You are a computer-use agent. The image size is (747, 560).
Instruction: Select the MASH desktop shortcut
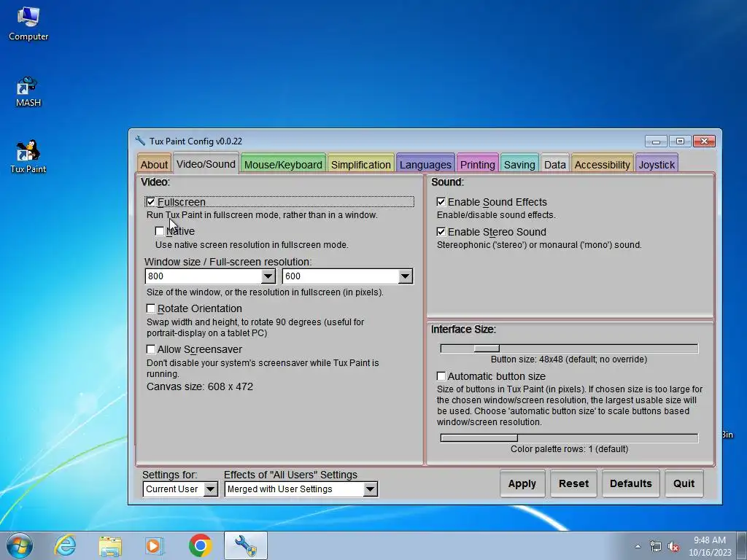click(28, 92)
